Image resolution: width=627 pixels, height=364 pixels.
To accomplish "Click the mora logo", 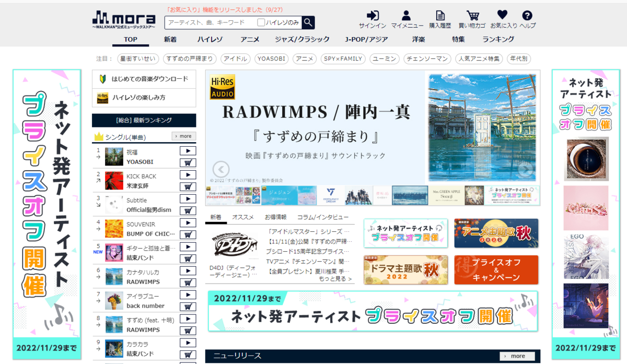I will [x=124, y=20].
